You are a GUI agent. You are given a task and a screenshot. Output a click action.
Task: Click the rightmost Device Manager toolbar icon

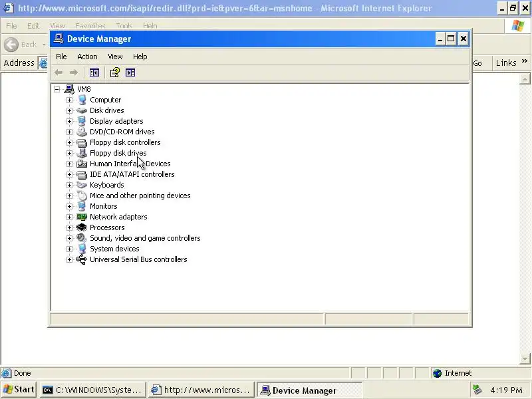(x=130, y=72)
